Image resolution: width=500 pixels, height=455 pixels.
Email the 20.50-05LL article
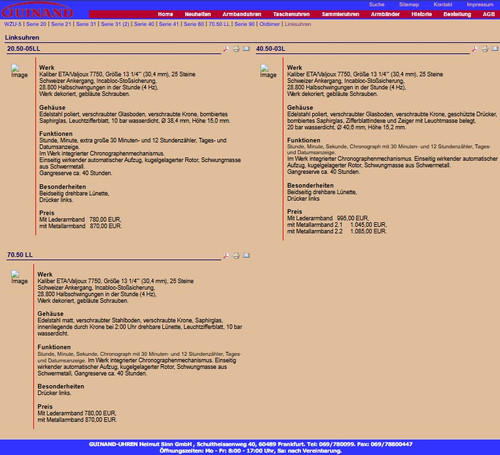tap(246, 49)
